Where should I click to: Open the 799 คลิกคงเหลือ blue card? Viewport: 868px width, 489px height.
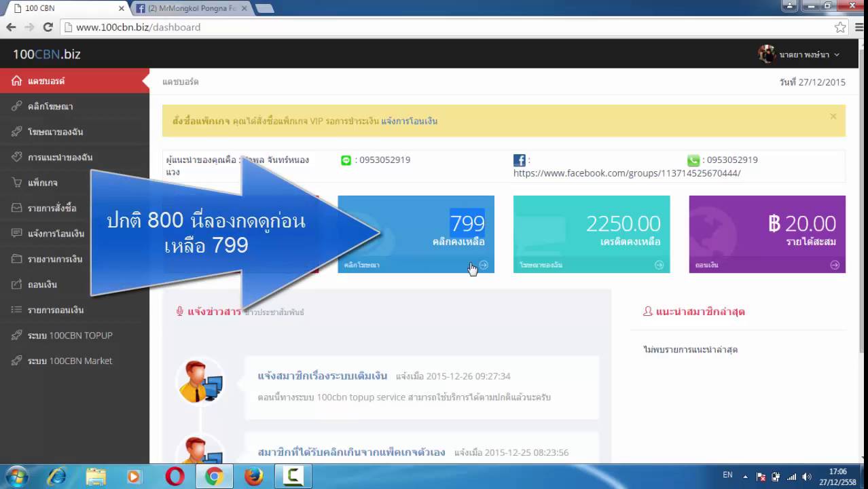(416, 234)
